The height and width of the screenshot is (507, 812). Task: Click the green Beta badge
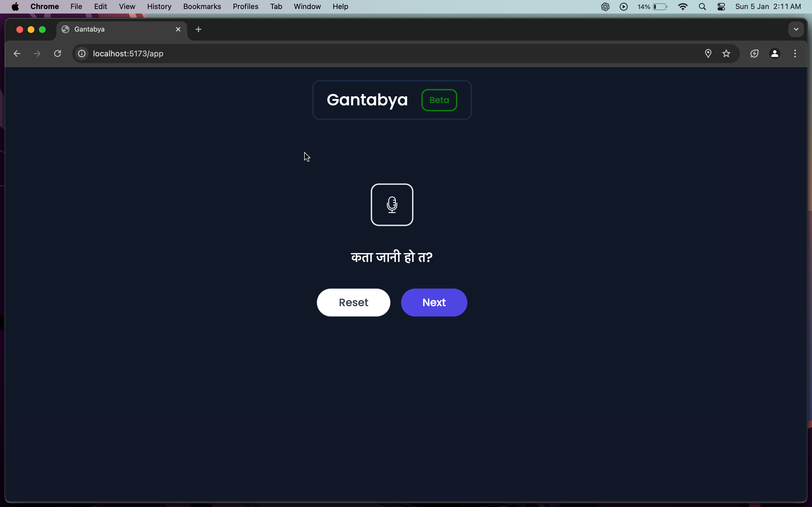[439, 100]
